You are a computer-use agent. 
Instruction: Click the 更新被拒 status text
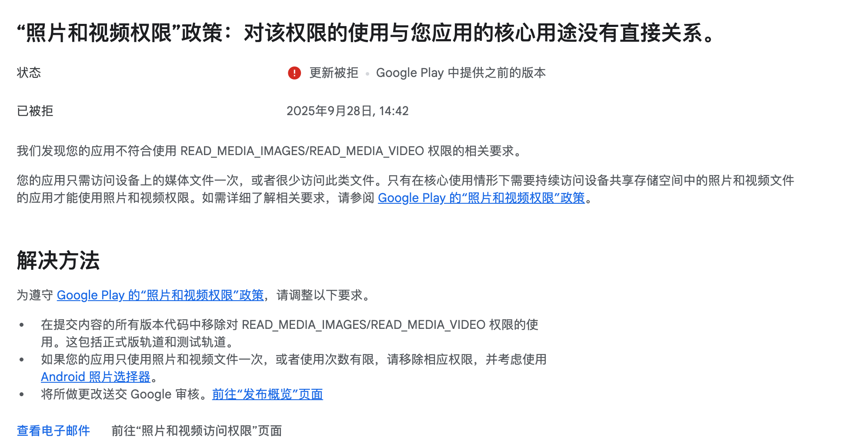(334, 73)
